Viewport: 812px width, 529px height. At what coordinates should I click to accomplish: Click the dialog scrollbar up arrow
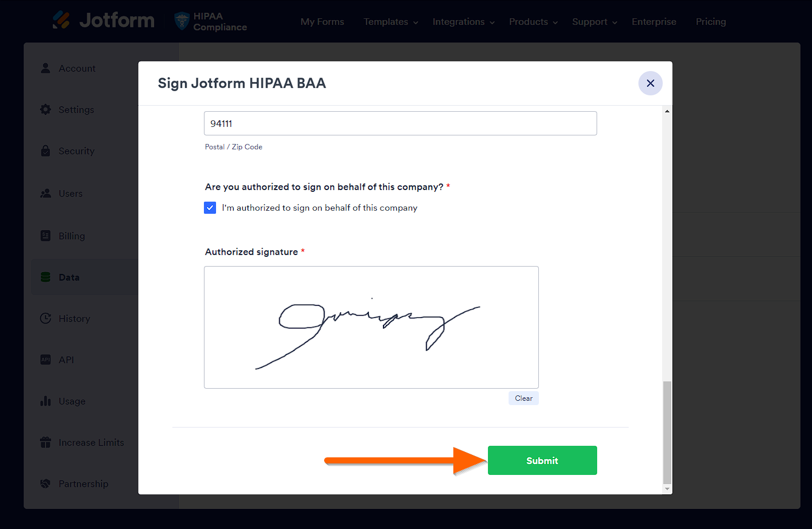pos(668,111)
